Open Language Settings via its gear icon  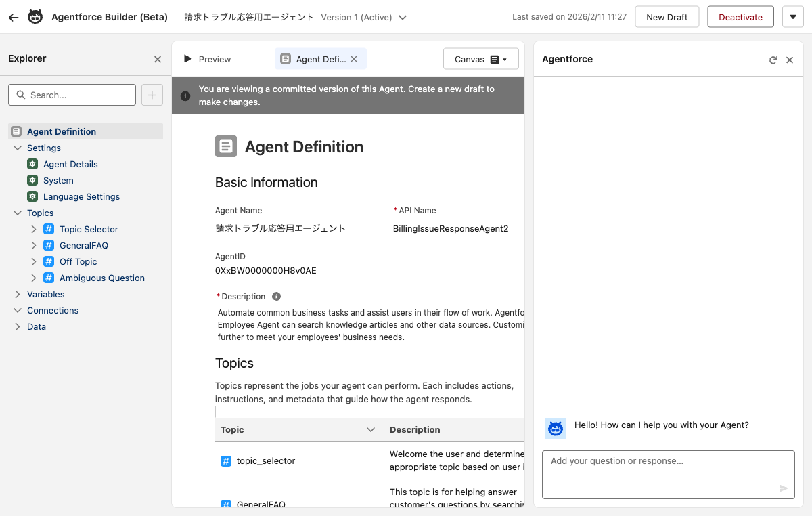(32, 196)
